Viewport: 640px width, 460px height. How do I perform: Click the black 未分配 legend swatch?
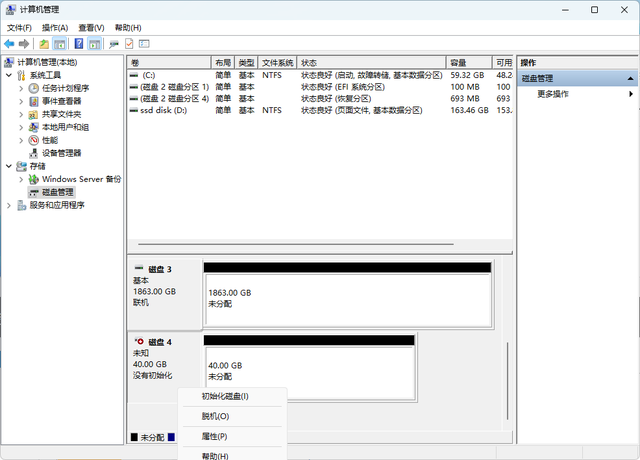[134, 437]
